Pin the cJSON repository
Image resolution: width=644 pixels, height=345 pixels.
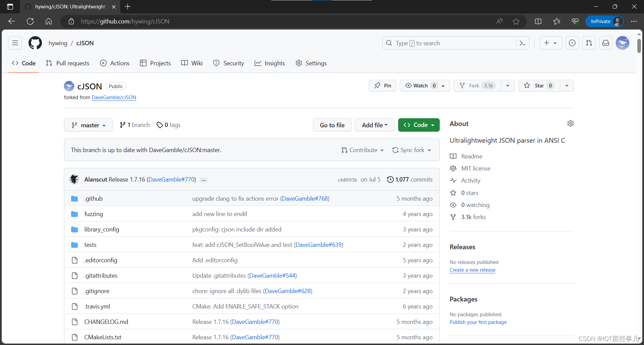(x=383, y=86)
